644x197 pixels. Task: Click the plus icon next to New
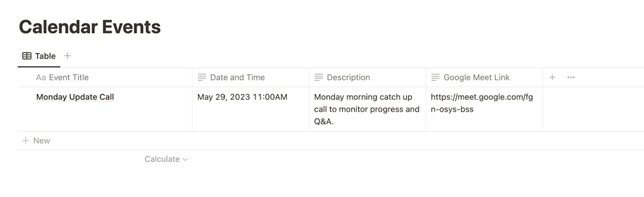point(26,141)
